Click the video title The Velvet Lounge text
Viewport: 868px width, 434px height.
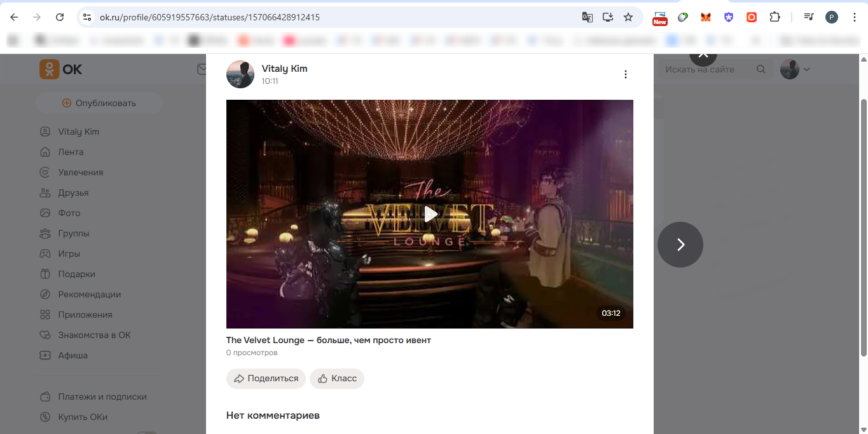(x=329, y=340)
